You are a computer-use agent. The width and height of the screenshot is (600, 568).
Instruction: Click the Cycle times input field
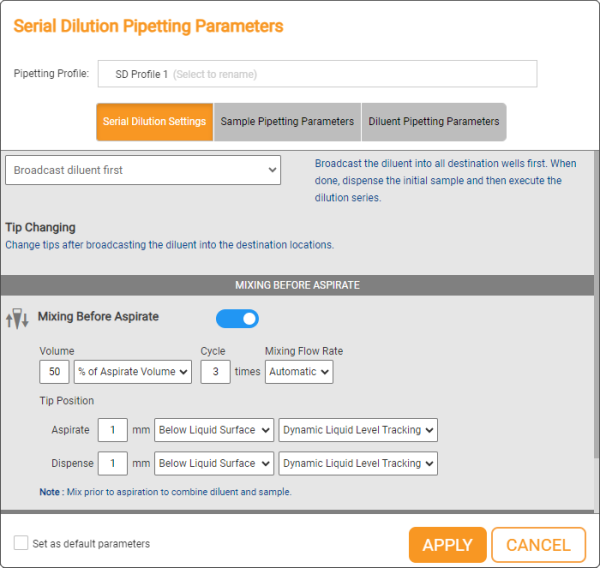pyautogui.click(x=215, y=371)
